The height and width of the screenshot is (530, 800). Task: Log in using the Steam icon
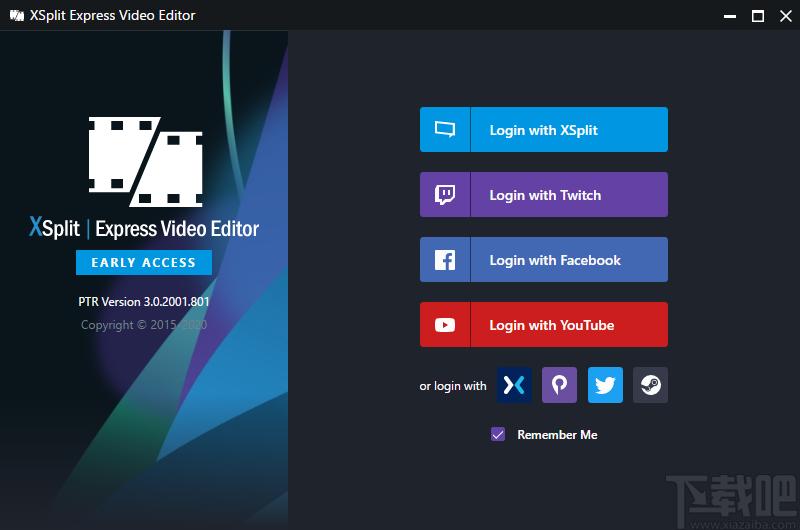tap(651, 385)
